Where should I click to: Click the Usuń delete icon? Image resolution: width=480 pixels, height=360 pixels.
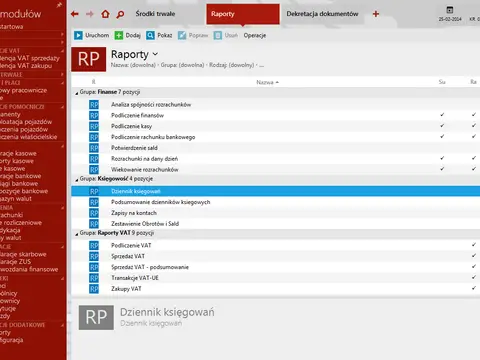(218, 35)
